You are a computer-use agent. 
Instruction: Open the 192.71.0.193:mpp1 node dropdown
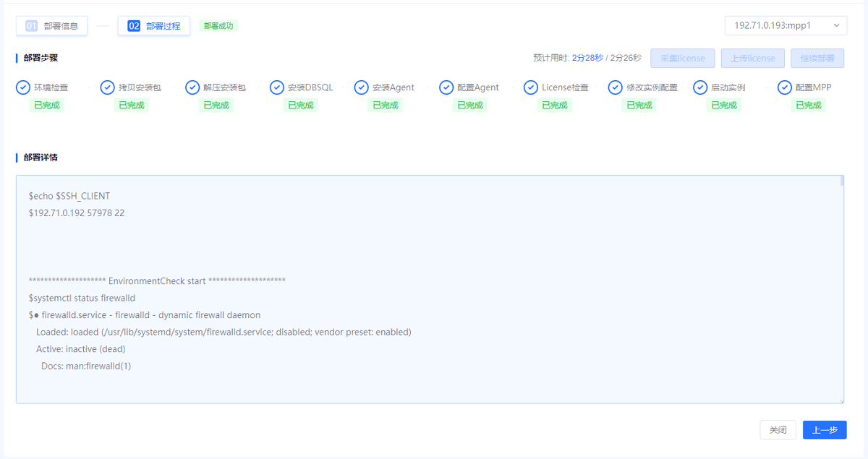[x=786, y=25]
